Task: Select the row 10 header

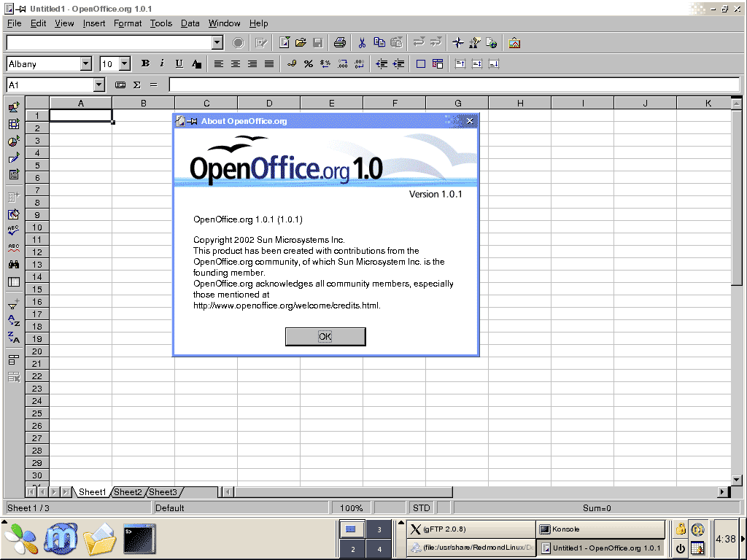Action: pyautogui.click(x=37, y=227)
